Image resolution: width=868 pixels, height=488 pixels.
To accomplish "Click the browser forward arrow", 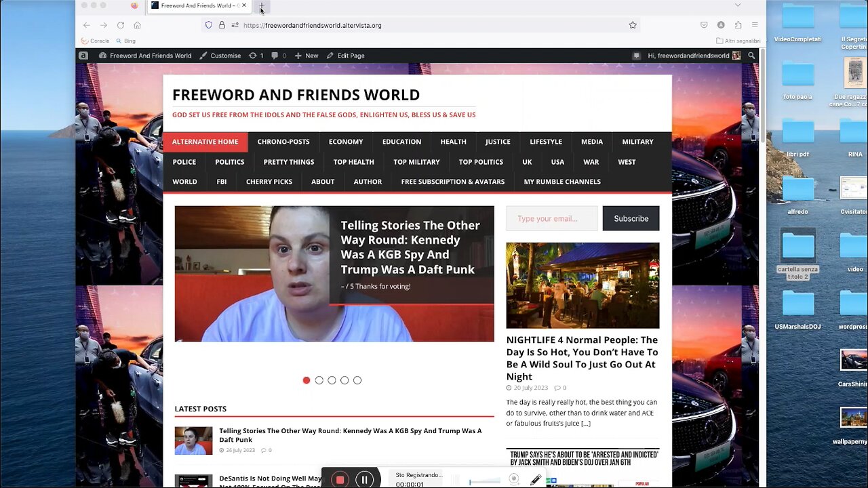I will pyautogui.click(x=103, y=25).
